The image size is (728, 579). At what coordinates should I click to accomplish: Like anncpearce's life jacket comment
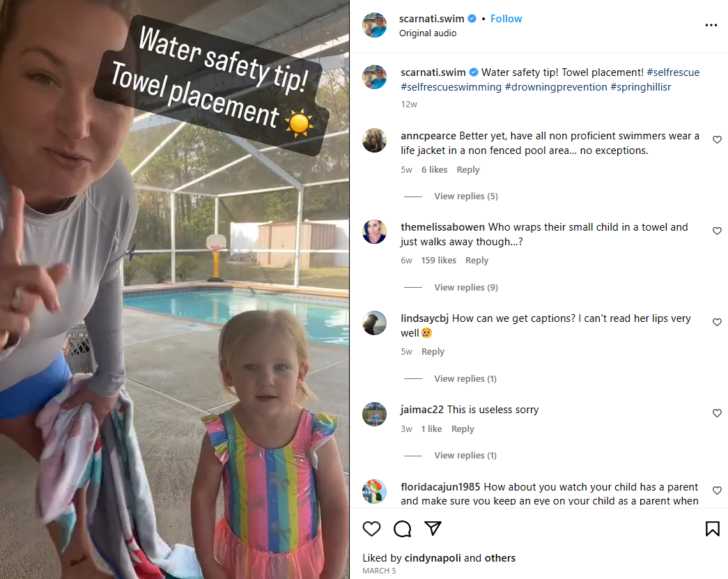(717, 140)
